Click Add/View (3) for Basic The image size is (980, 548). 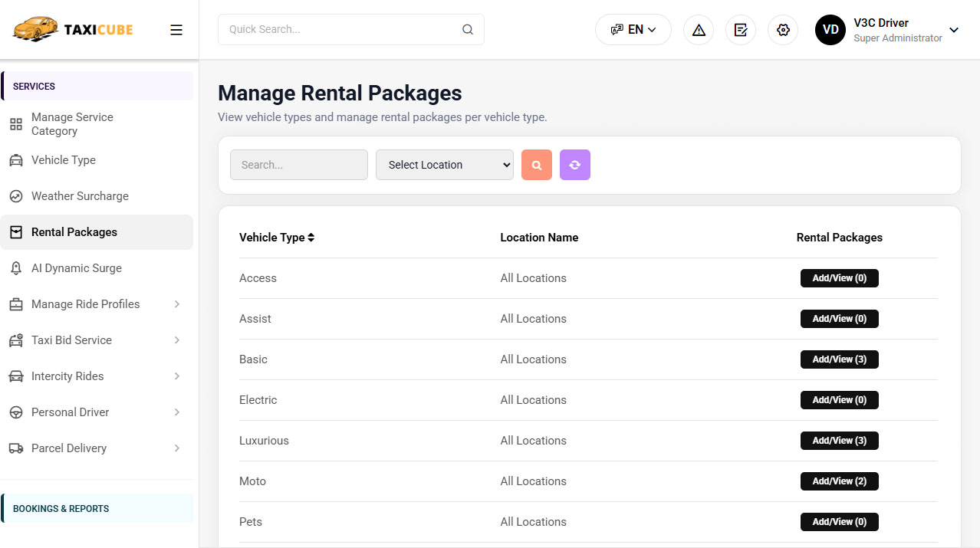tap(840, 359)
